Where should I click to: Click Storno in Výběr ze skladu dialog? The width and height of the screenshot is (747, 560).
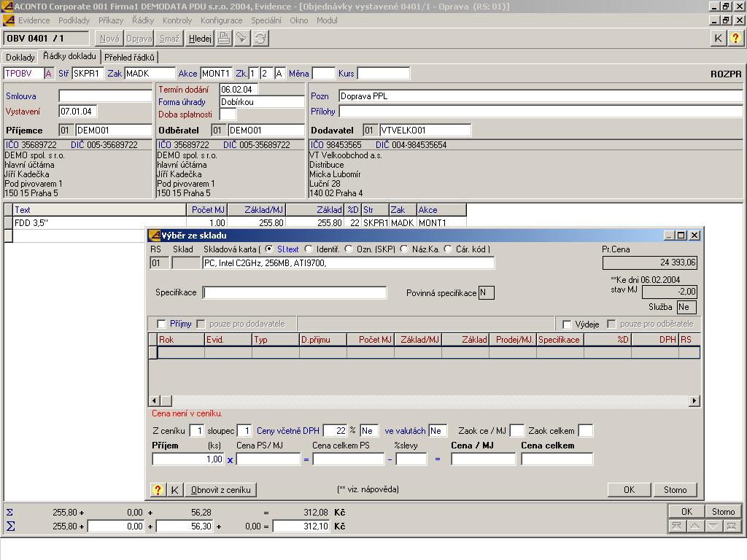point(675,490)
